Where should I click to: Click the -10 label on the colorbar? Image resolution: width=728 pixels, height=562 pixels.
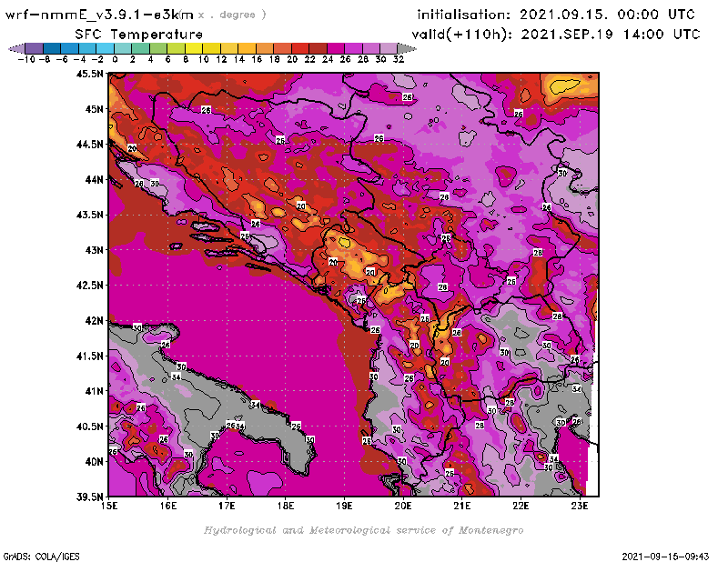point(25,58)
